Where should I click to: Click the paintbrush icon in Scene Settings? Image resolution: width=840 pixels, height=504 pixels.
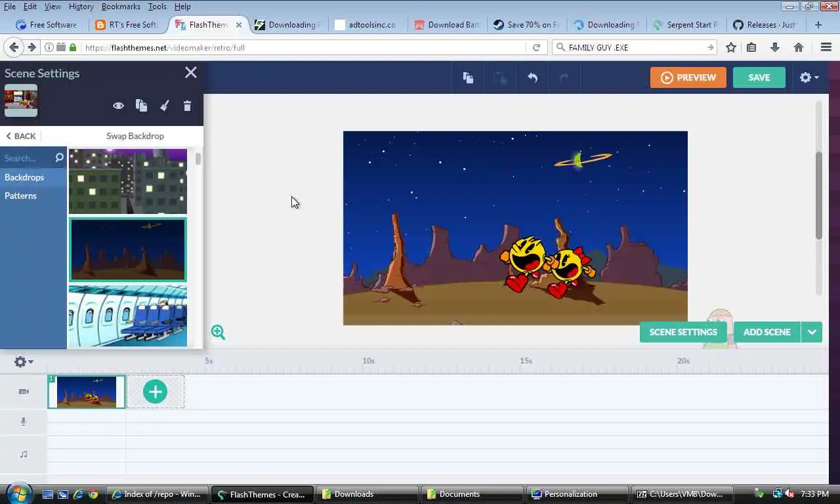(165, 106)
